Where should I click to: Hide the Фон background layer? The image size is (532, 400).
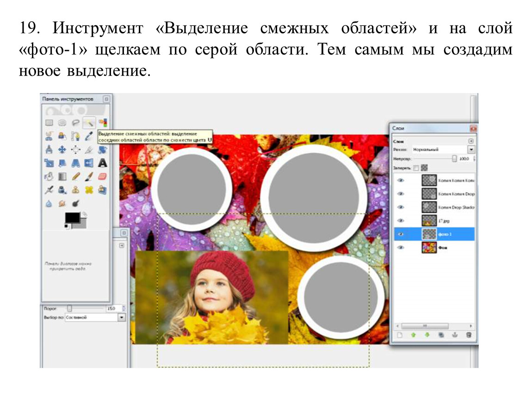(x=401, y=248)
